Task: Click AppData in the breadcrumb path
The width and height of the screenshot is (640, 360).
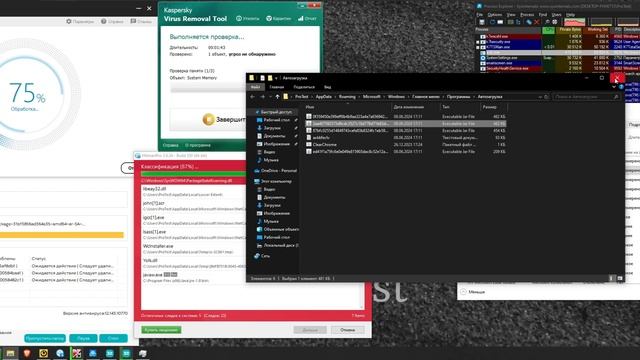Action: [324, 97]
